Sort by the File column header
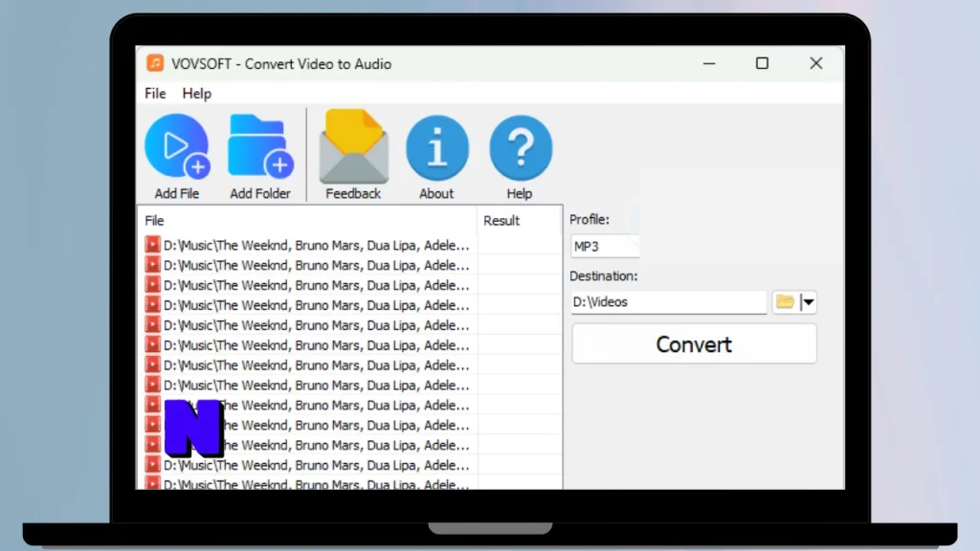980x551 pixels. pyautogui.click(x=307, y=221)
